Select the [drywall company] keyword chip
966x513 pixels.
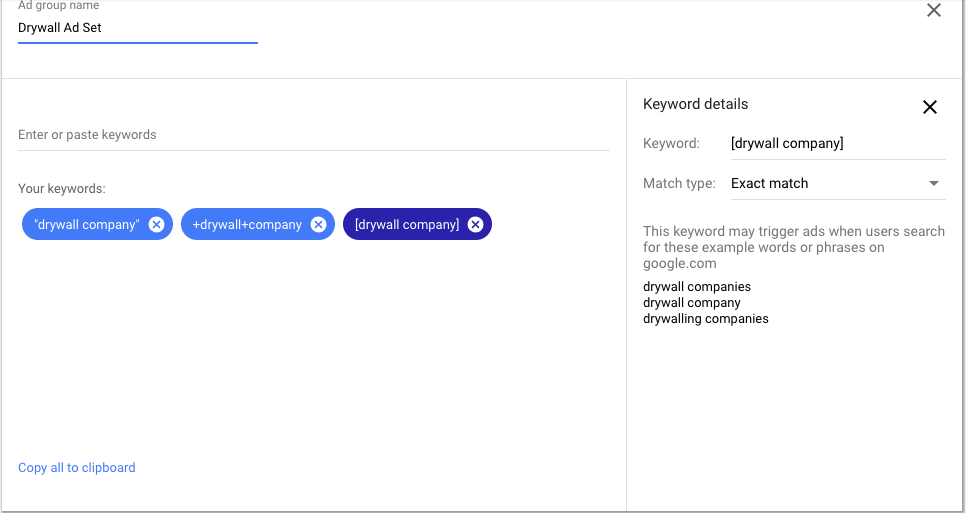pos(407,225)
